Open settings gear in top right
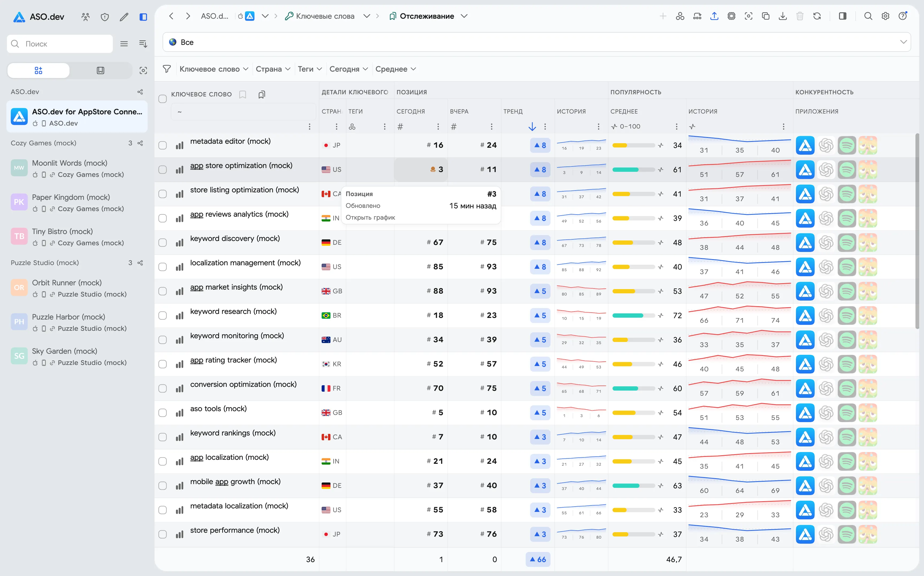This screenshot has height=576, width=924. point(885,16)
